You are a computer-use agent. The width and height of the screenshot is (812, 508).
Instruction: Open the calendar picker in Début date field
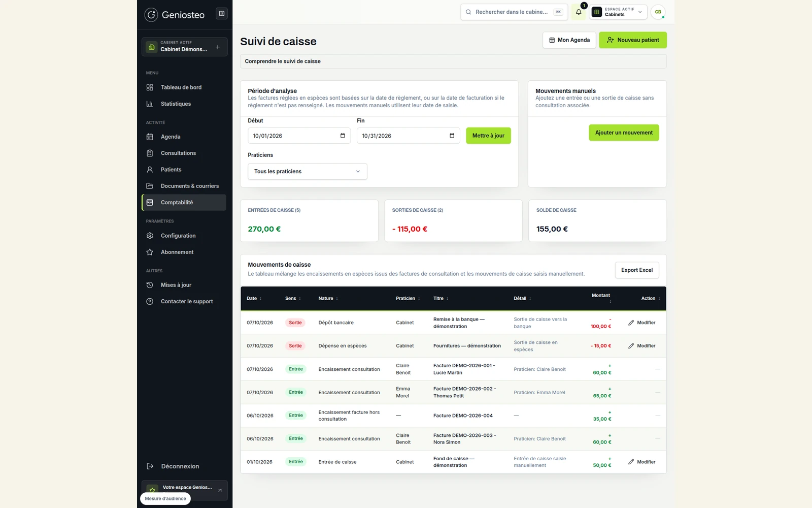point(343,136)
